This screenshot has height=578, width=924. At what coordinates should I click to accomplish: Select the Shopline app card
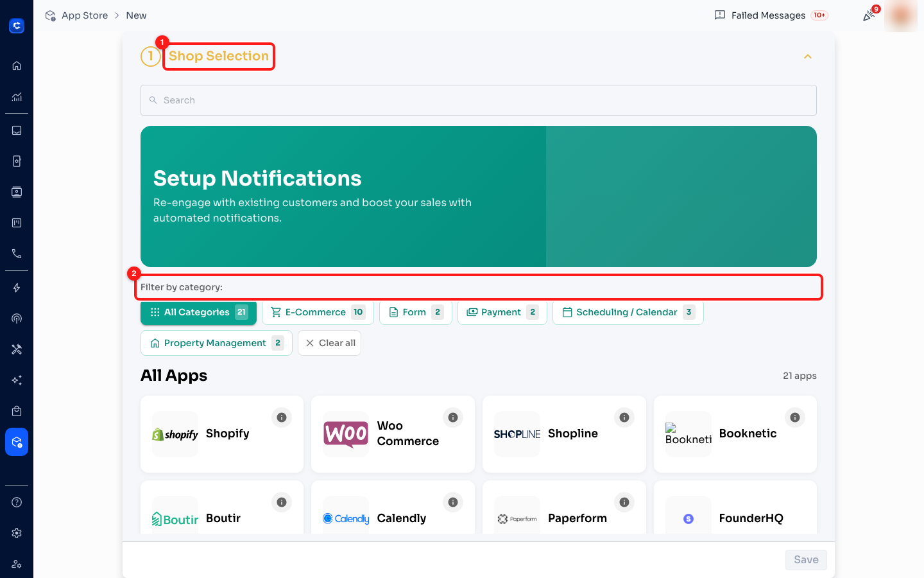coord(564,434)
